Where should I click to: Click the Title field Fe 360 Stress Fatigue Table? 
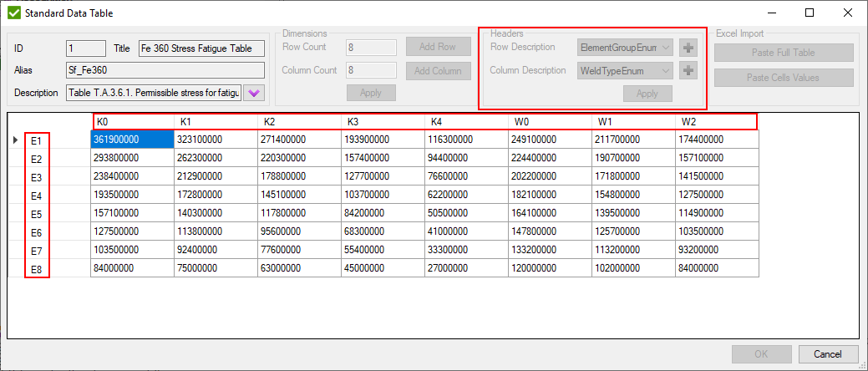click(x=201, y=48)
